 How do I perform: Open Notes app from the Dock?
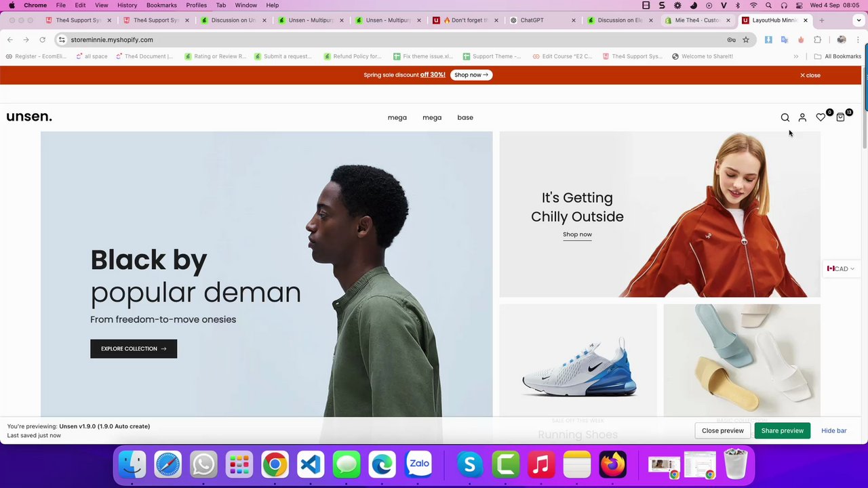click(577, 465)
